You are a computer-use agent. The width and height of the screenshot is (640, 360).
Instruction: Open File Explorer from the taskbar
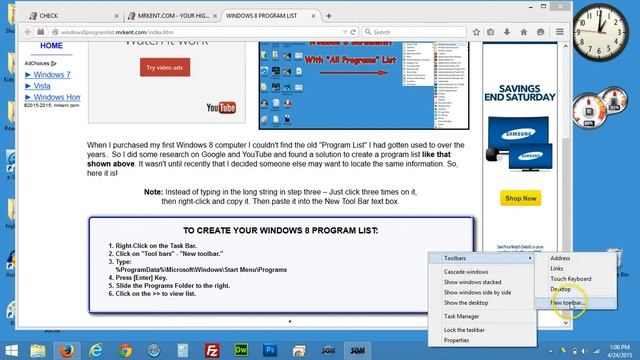(38, 351)
